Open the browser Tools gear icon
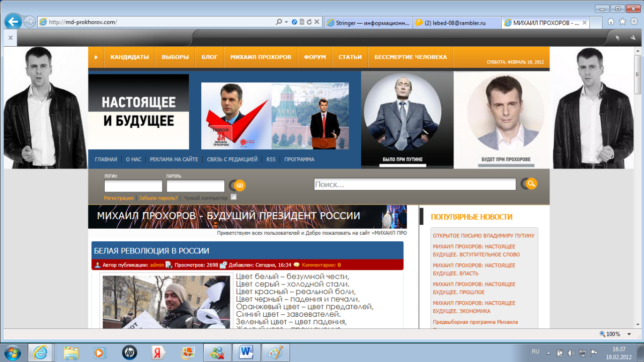Image resolution: width=644 pixels, height=362 pixels. coord(634,22)
